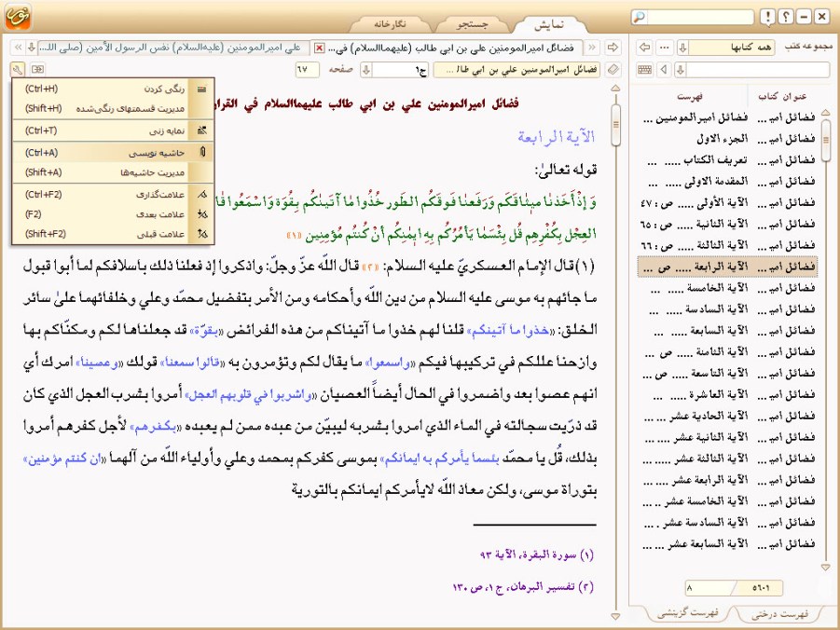Viewport: 840px width, 630px height.
Task: Switch to the نگارخانه tab
Action: coord(390,24)
